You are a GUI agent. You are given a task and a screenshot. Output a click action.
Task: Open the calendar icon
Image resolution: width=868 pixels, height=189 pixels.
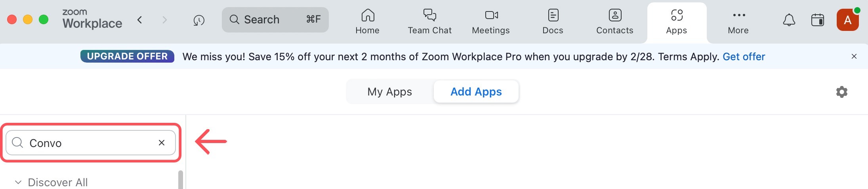tap(817, 20)
